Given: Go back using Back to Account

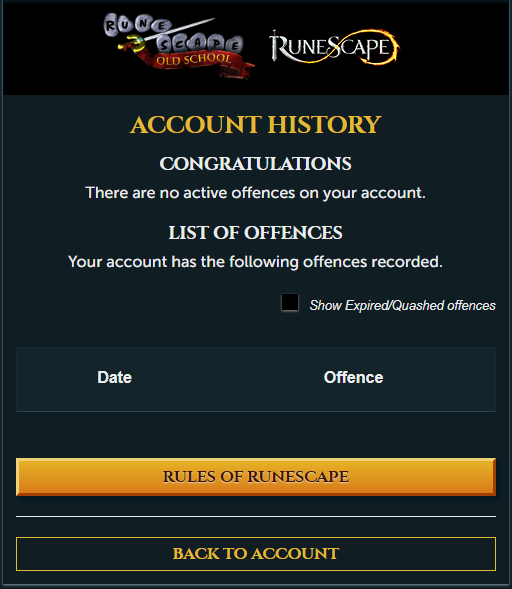Looking at the screenshot, I should tap(256, 554).
